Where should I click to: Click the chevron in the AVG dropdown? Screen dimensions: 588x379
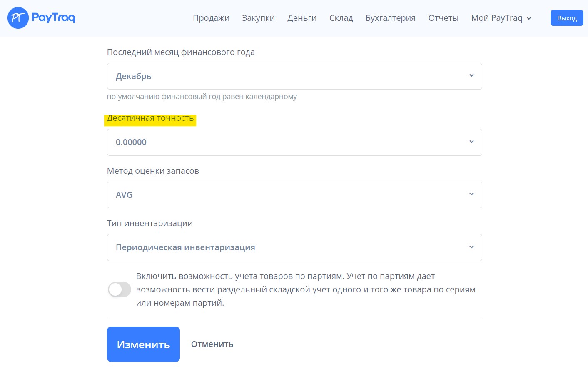(471, 194)
